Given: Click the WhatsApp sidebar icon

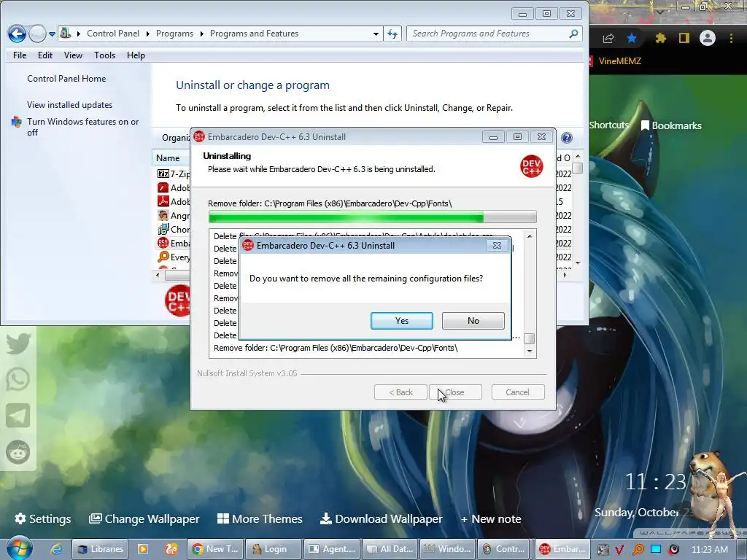Looking at the screenshot, I should [x=18, y=379].
